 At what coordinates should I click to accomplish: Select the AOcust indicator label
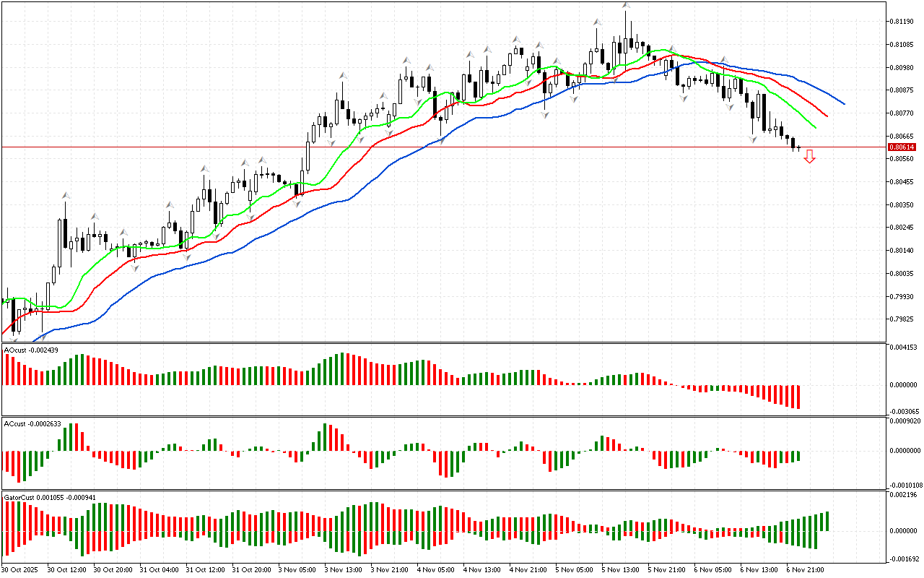[x=30, y=350]
